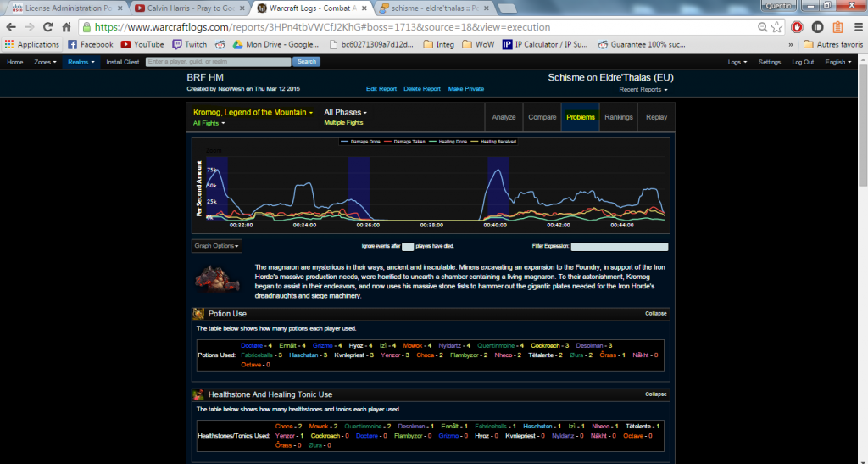Open the red circular extension icon
Image resolution: width=868 pixels, height=464 pixels.
(797, 27)
